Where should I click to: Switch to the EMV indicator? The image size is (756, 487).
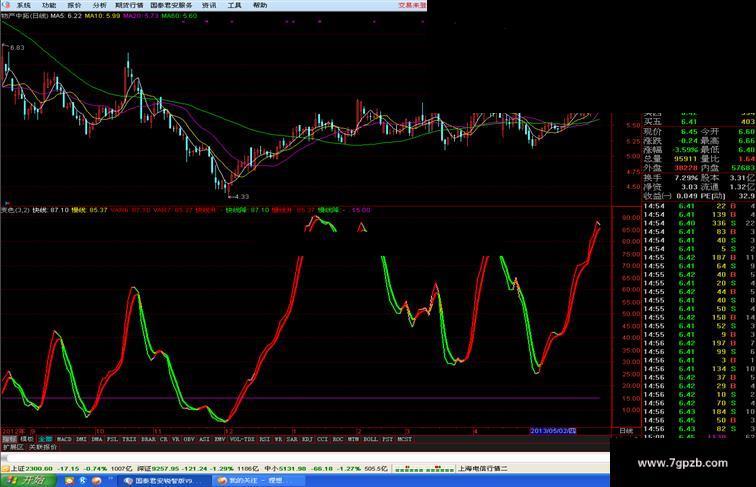(x=220, y=439)
